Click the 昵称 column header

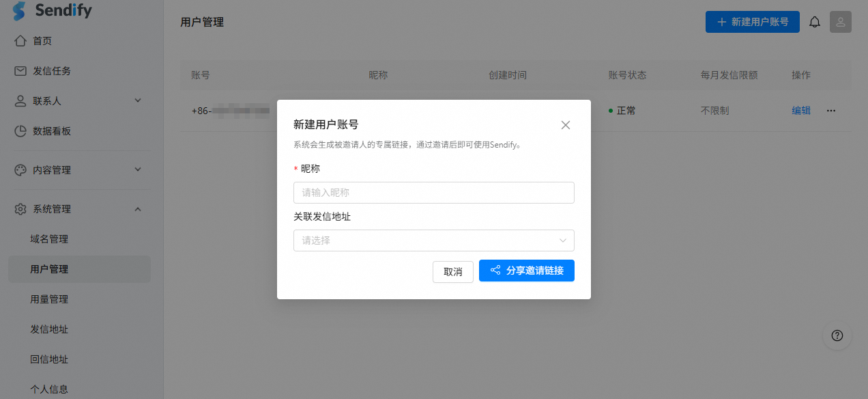coord(378,75)
